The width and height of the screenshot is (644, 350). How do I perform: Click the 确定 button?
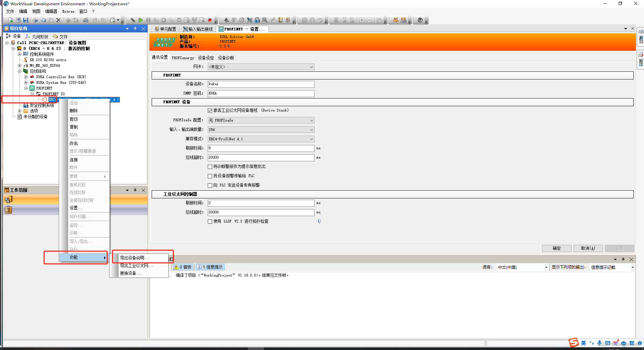point(556,248)
